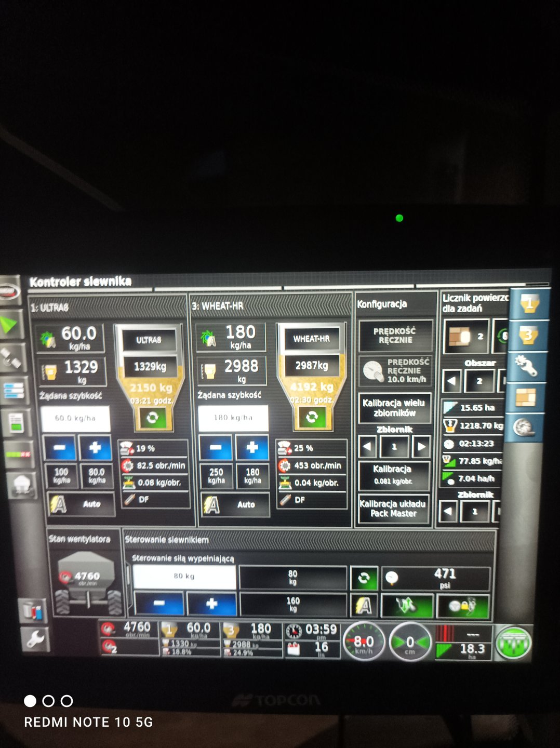This screenshot has width=560, height=748.
Task: Open the fan settings icon in right sidebar
Action: point(525,428)
